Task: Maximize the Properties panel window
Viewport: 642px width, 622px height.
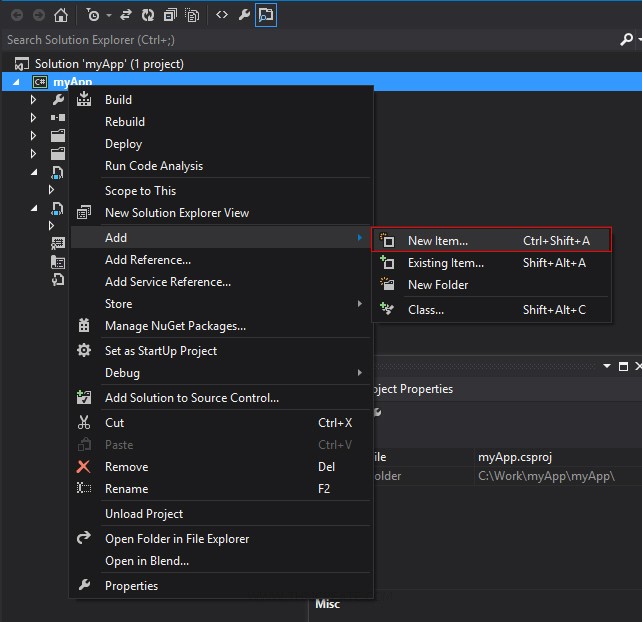Action: [x=623, y=367]
